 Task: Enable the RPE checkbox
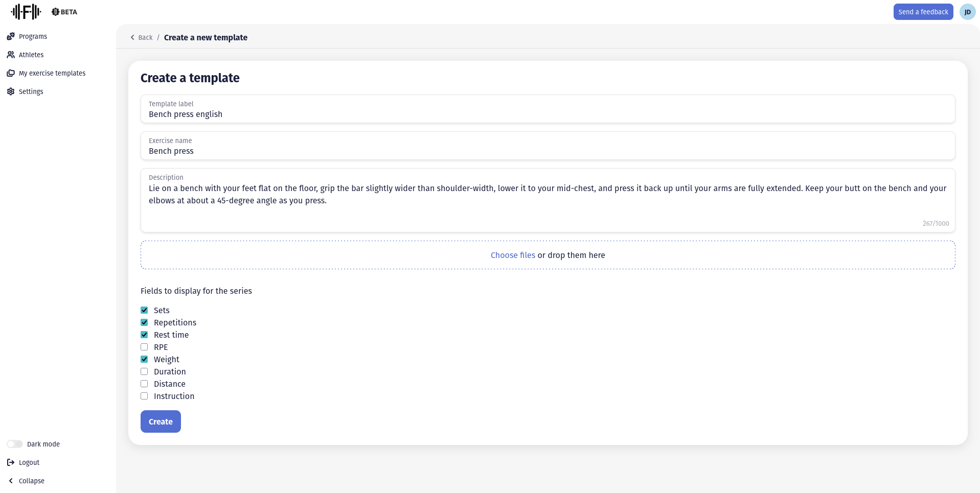pos(144,347)
